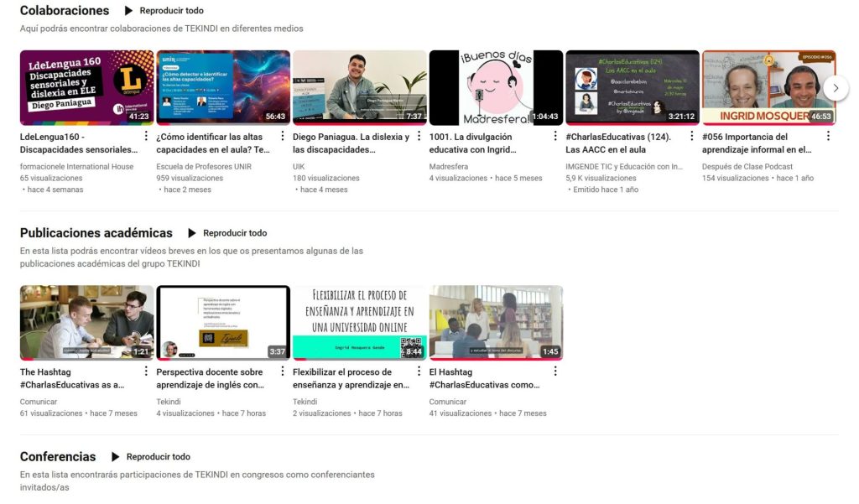The image size is (859, 504).
Task: Open Flexibilizar el proceso de enseñanza thumbnail
Action: pos(359,323)
